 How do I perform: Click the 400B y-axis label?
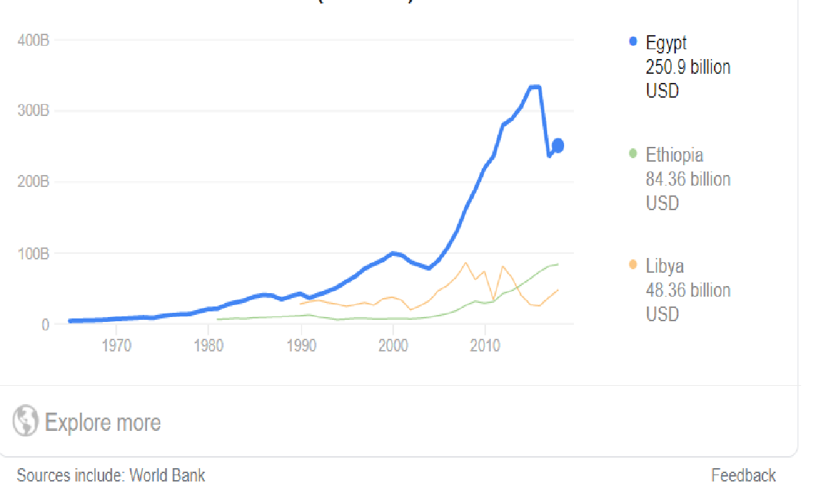point(33,40)
